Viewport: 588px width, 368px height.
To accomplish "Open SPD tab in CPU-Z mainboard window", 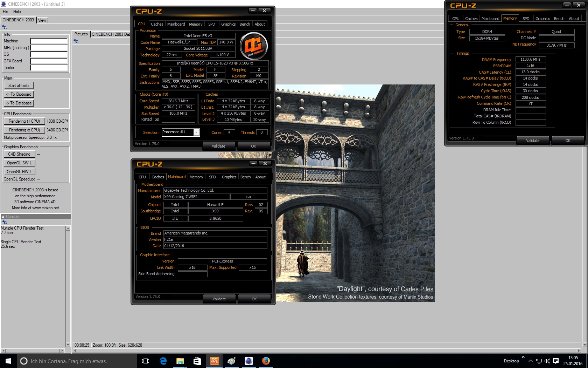I will tap(212, 177).
